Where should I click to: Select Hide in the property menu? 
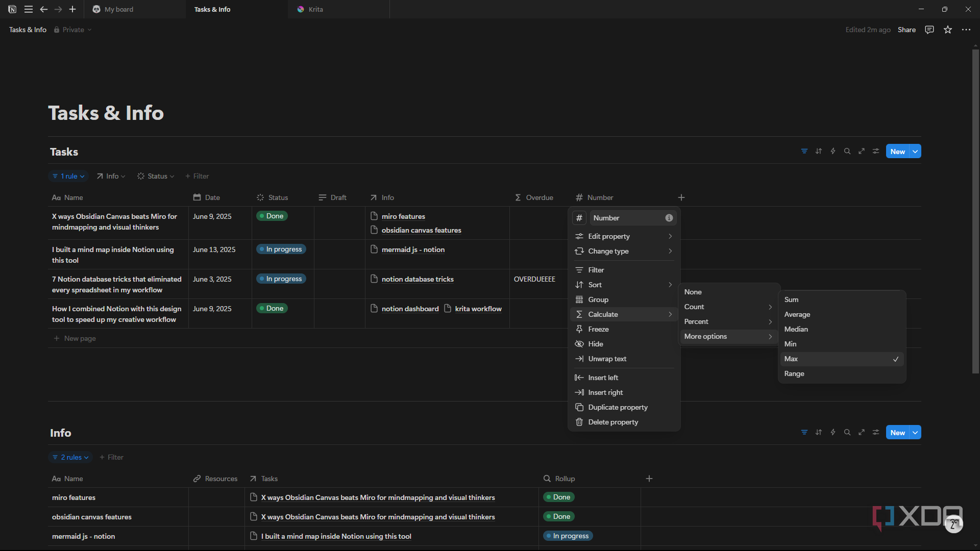(x=624, y=344)
